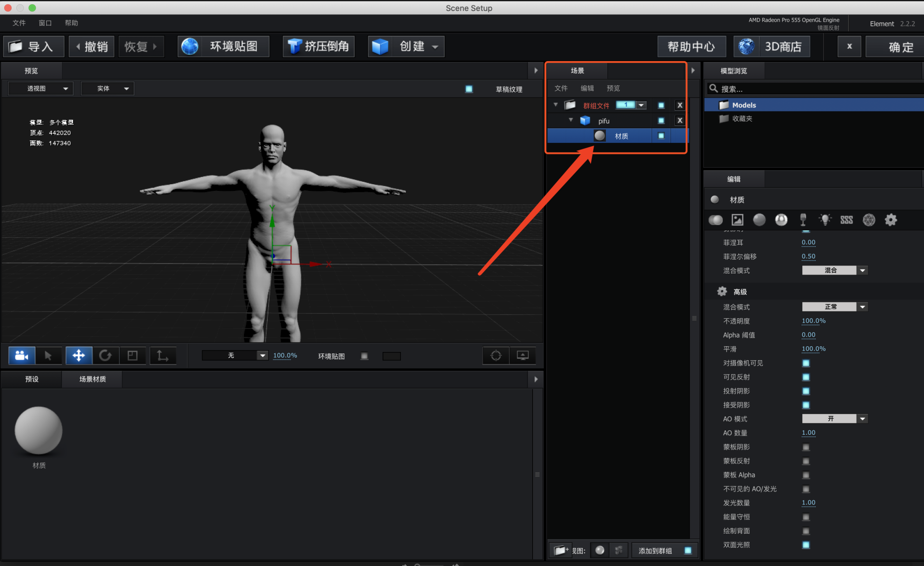Click the monitor display icon in preview toolbar
The width and height of the screenshot is (924, 566).
click(x=523, y=356)
